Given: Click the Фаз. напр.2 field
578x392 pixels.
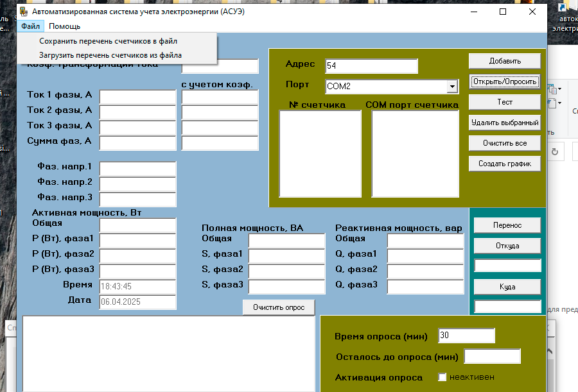Looking at the screenshot, I should click(138, 184).
